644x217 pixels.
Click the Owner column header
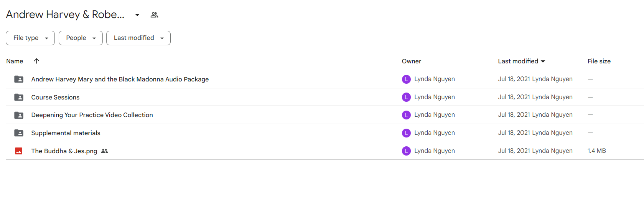click(x=411, y=61)
